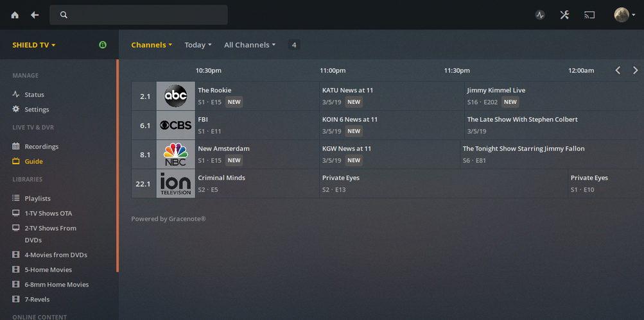Open KOIN 6 News at 11 listing

392,125
